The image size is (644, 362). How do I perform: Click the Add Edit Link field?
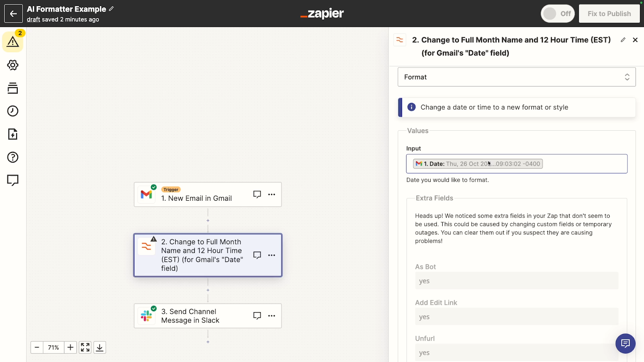517,317
